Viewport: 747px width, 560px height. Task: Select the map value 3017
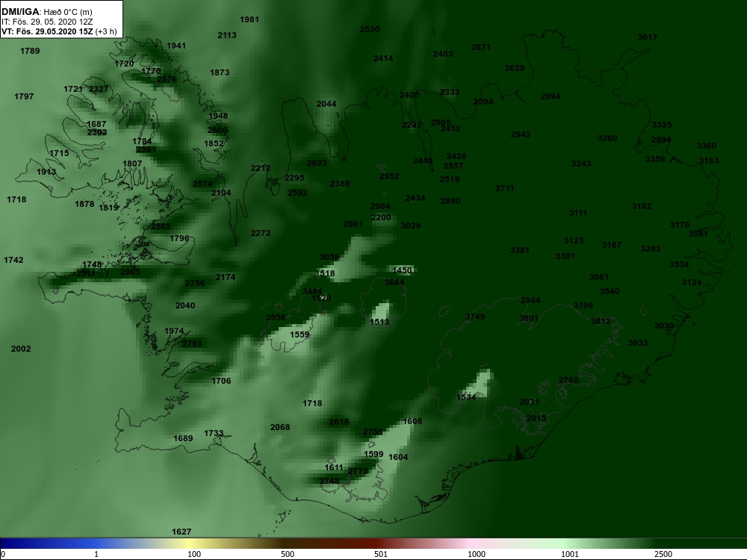(x=648, y=37)
